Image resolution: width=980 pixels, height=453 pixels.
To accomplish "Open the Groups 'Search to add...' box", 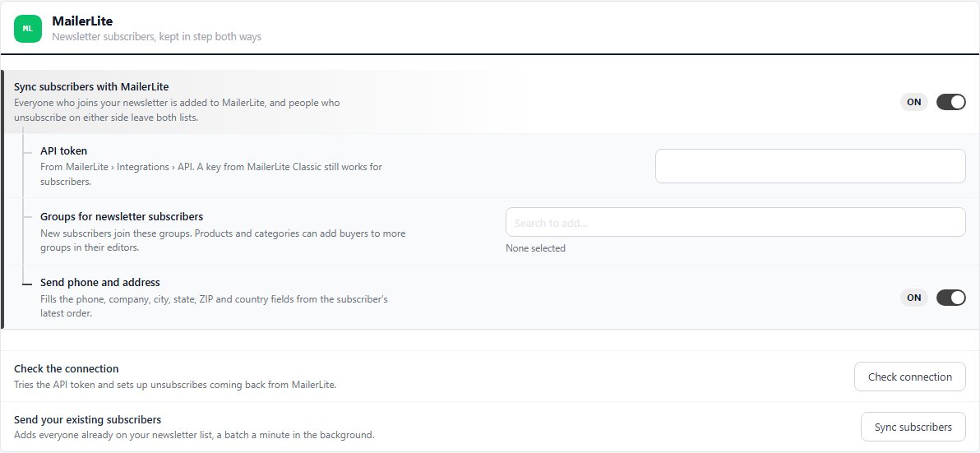I will 735,223.
